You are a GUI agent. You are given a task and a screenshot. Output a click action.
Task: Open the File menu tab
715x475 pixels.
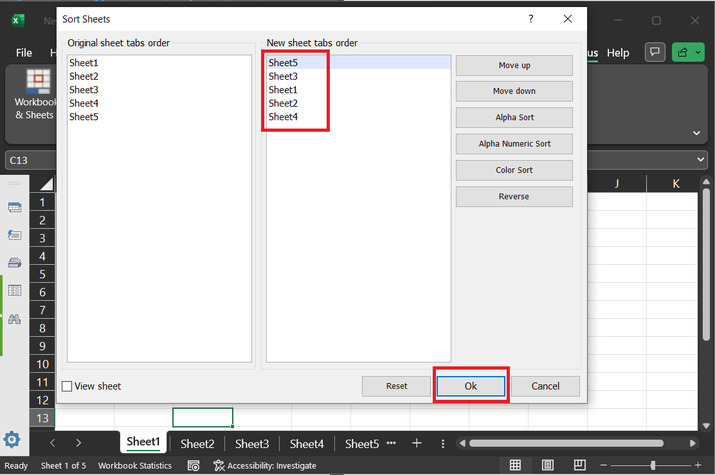[x=24, y=53]
